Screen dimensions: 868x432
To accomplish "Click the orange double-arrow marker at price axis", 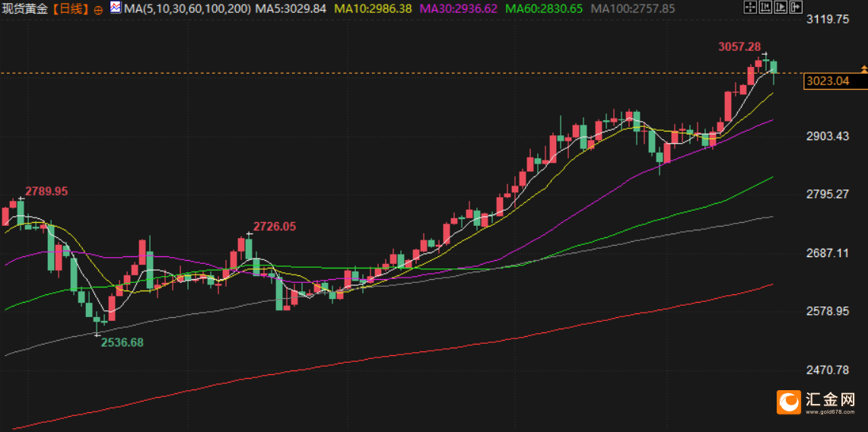I will tap(863, 69).
